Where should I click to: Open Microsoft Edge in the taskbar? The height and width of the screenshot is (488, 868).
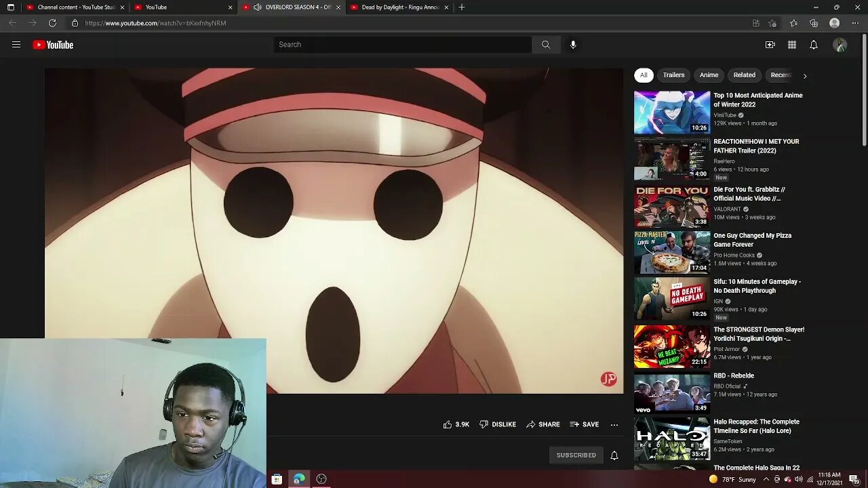click(x=299, y=479)
